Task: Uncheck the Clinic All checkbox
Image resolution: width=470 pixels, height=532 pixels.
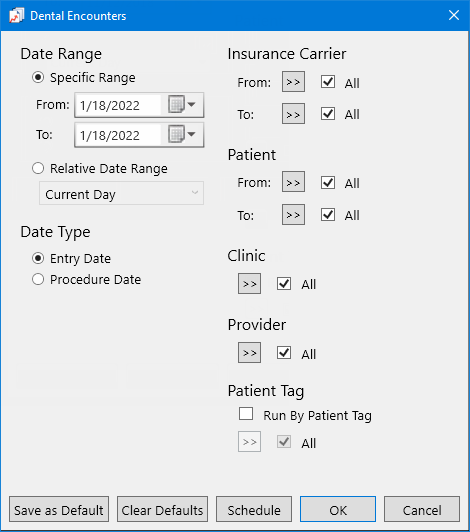Action: (284, 283)
